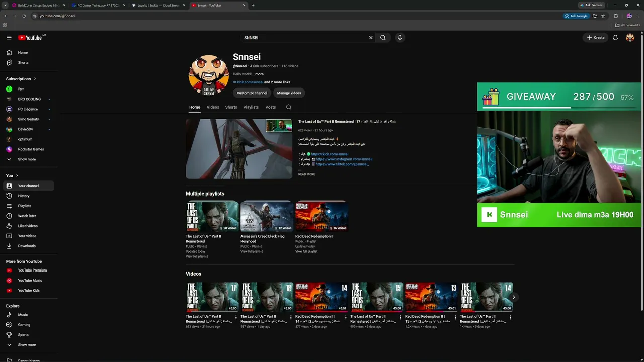Show next videos with the right arrow
This screenshot has height=362, width=644.
(x=514, y=297)
